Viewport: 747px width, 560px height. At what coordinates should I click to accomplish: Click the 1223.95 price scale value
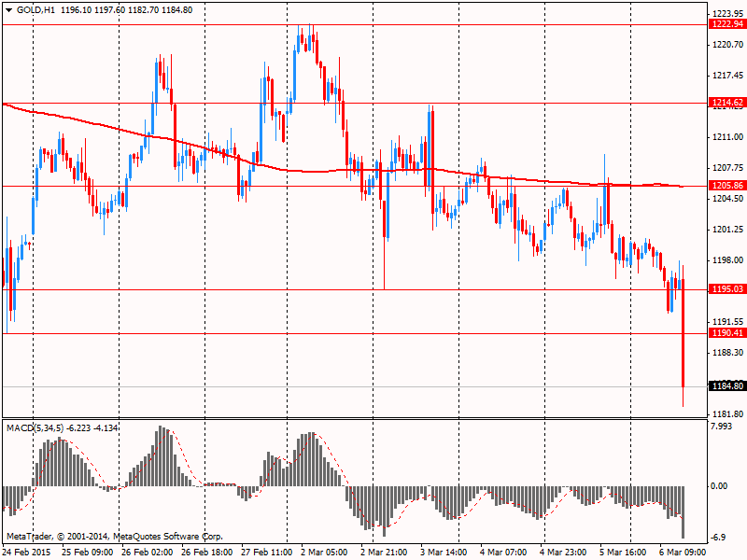[x=727, y=14]
